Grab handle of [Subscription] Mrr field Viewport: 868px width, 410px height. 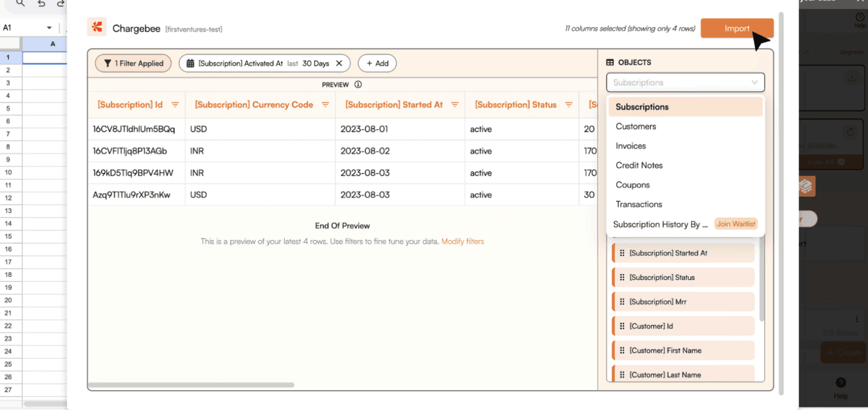pos(622,302)
